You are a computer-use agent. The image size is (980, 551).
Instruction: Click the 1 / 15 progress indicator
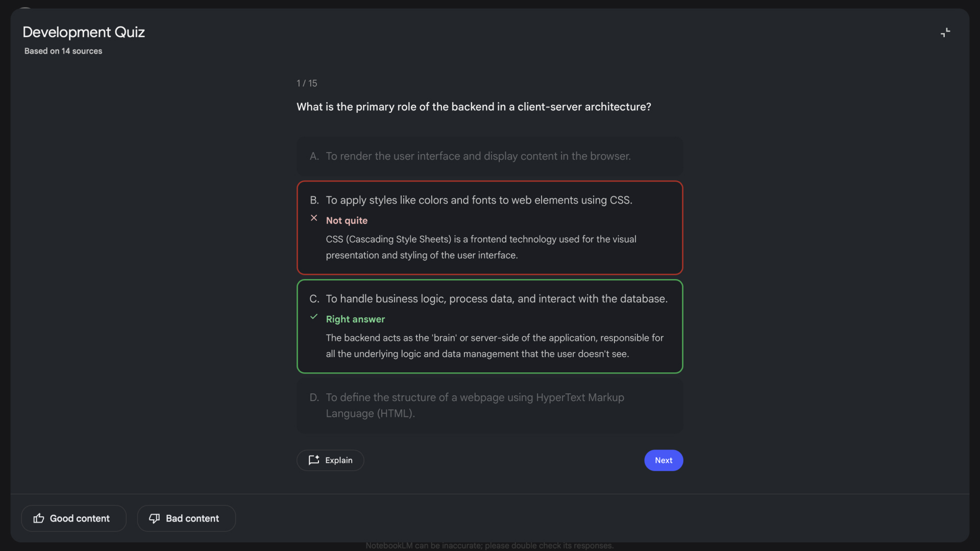point(306,83)
